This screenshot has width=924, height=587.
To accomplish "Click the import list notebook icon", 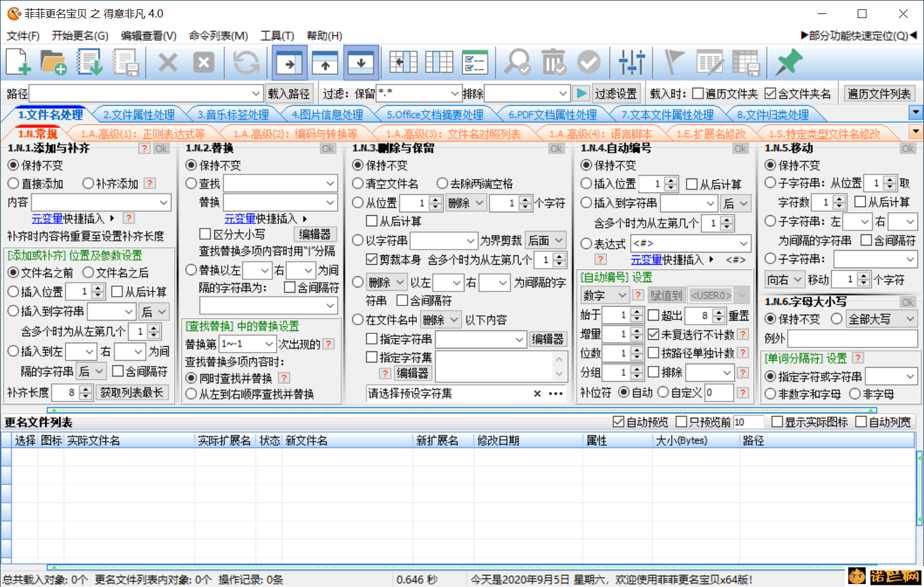I will [90, 62].
